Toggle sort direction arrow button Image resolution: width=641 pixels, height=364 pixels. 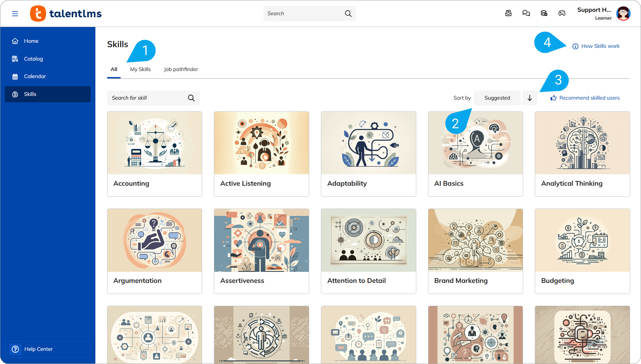(530, 98)
